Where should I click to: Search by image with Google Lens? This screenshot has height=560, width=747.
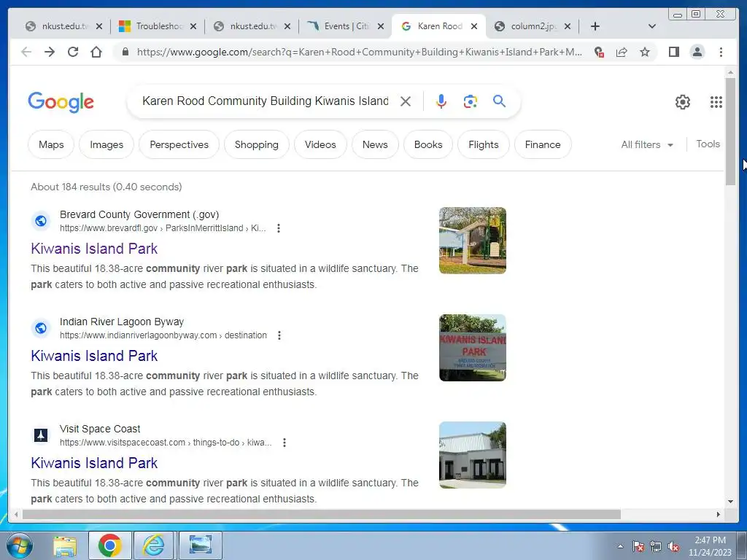(471, 101)
